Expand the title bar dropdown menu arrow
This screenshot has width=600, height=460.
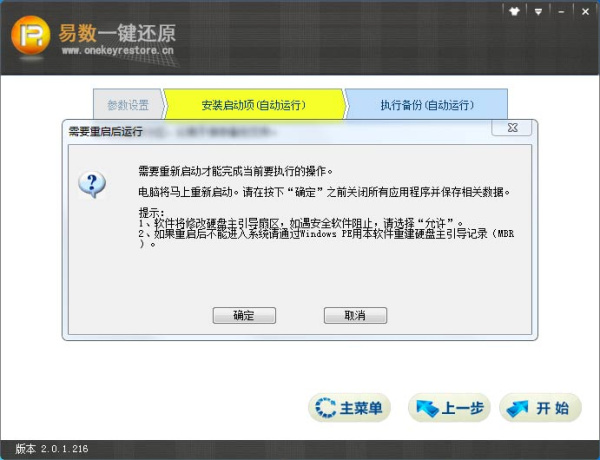[538, 12]
